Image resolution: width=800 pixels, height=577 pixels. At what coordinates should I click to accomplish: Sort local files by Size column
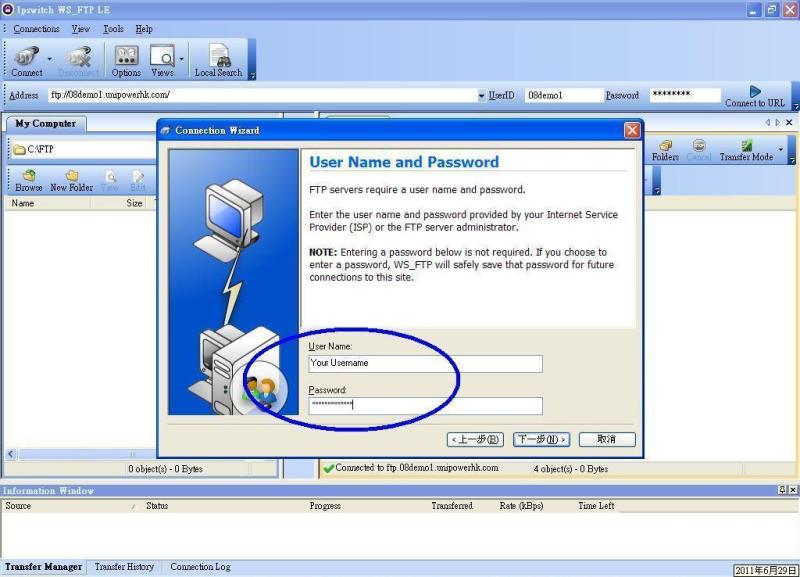[122, 203]
